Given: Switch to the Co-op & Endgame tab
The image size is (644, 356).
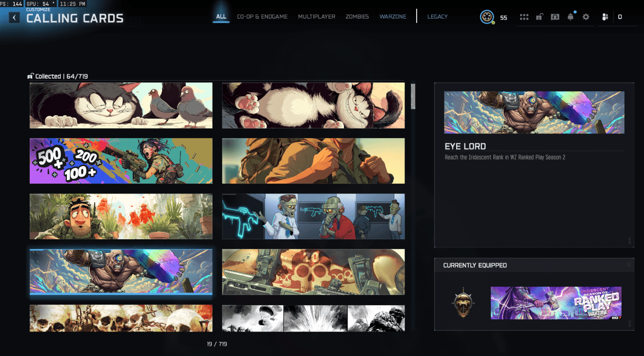Looking at the screenshot, I should (262, 17).
